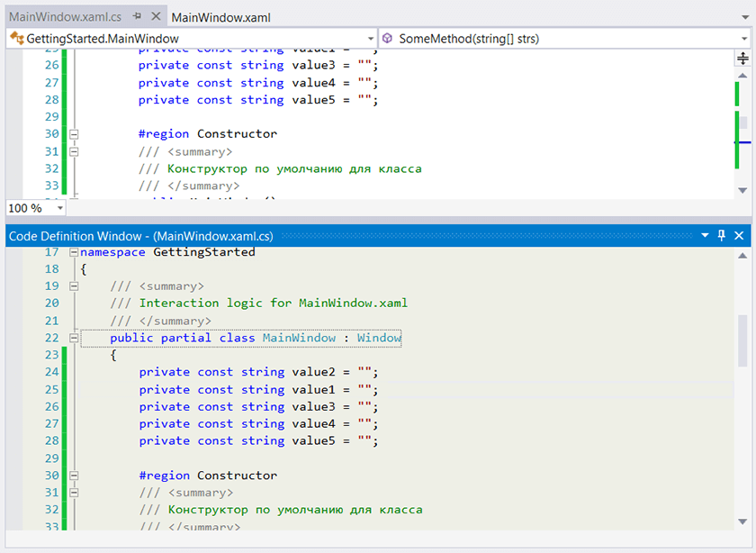Viewport: 756px width, 553px height.
Task: Open the 100 % zoom dropdown
Action: (x=59, y=208)
